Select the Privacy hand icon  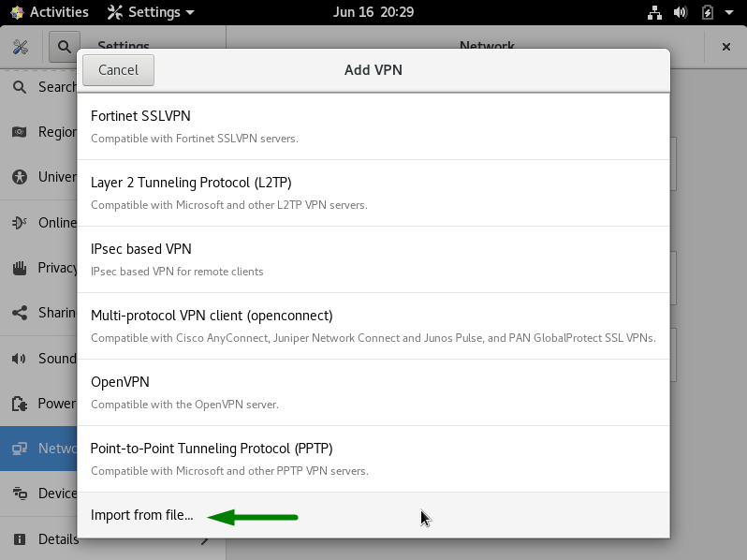[x=19, y=268]
